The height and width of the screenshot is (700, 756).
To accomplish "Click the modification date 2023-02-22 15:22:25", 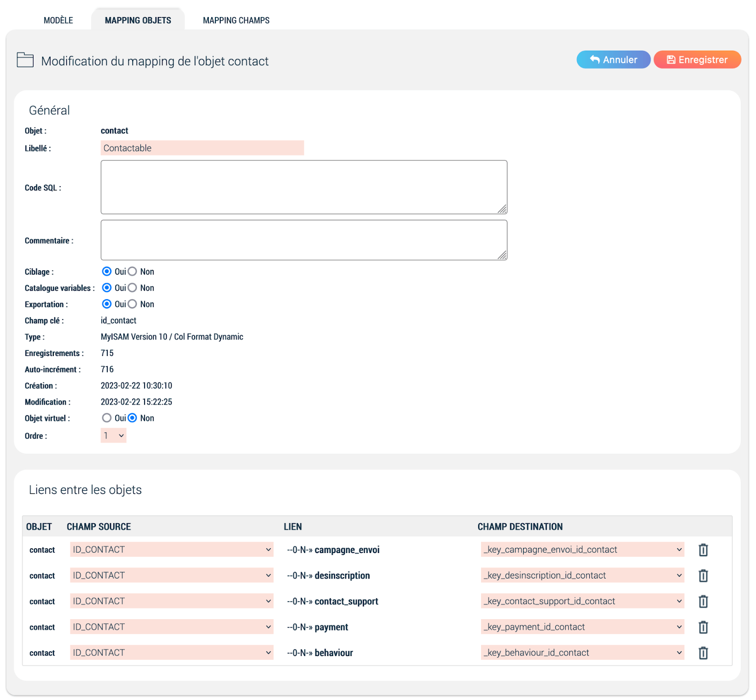I will click(137, 402).
